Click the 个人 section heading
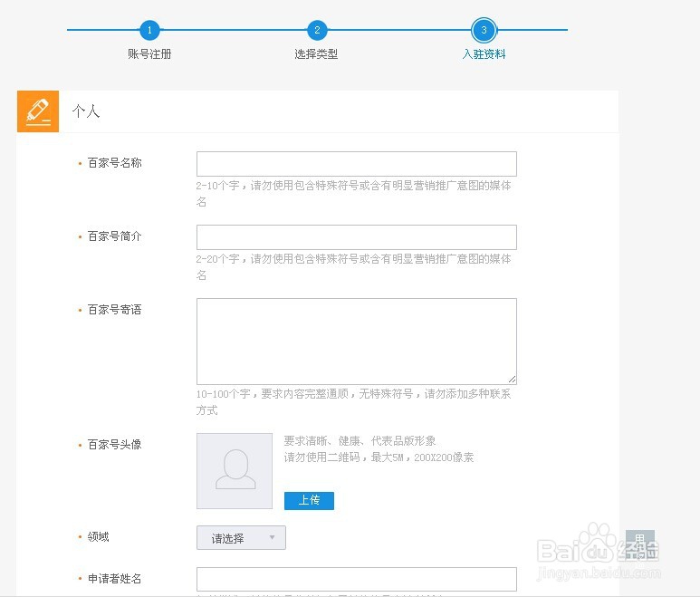700x597 pixels. coord(86,111)
